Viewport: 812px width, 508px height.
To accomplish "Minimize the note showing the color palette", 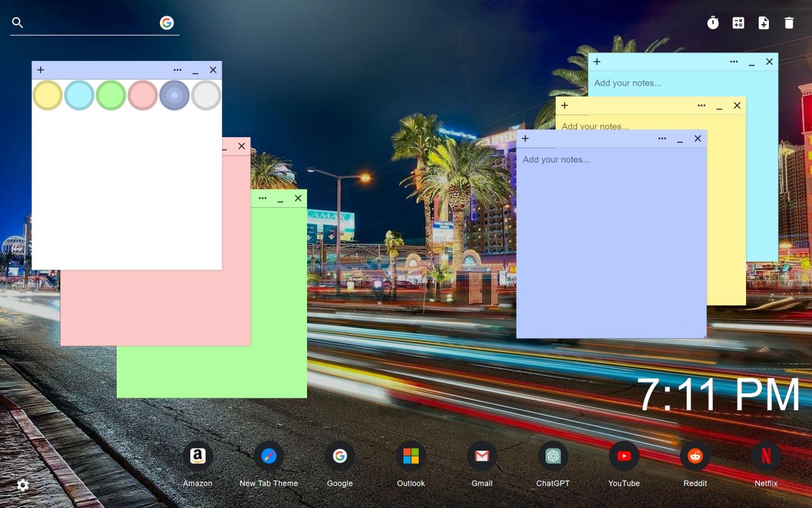I will point(195,70).
